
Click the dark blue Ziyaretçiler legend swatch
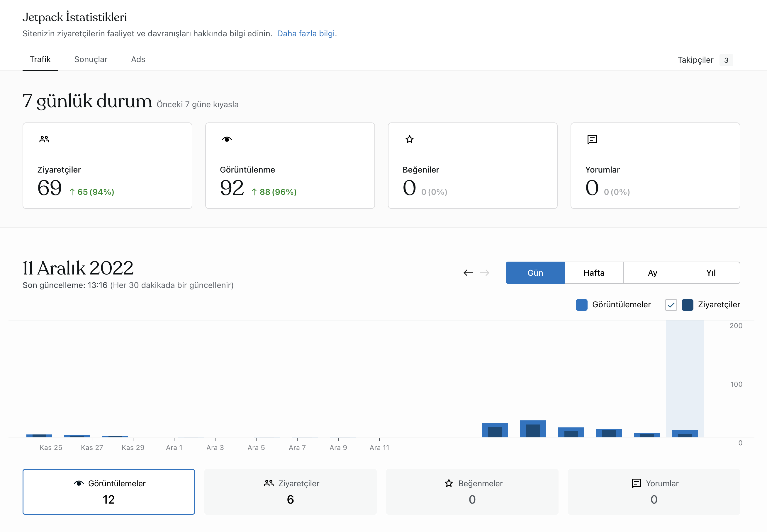[x=687, y=305]
